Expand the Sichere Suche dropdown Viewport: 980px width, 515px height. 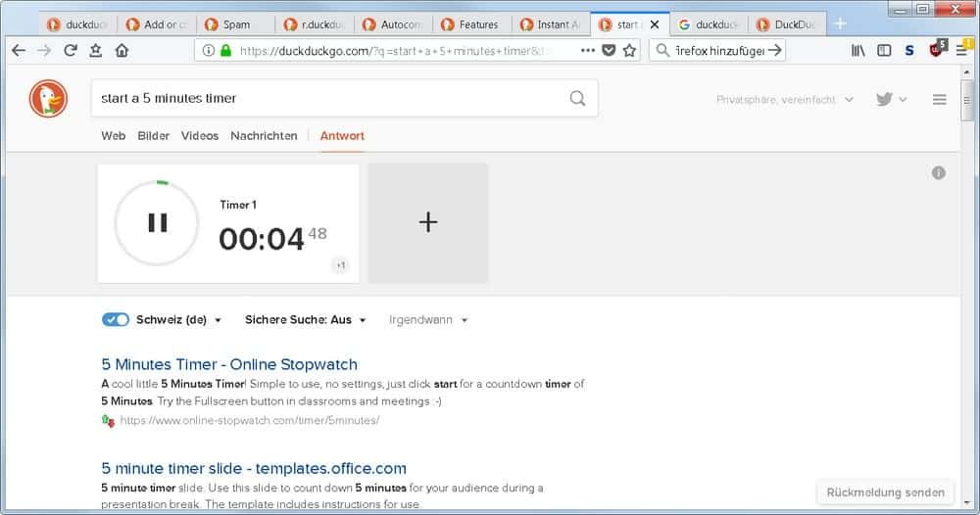(x=306, y=320)
